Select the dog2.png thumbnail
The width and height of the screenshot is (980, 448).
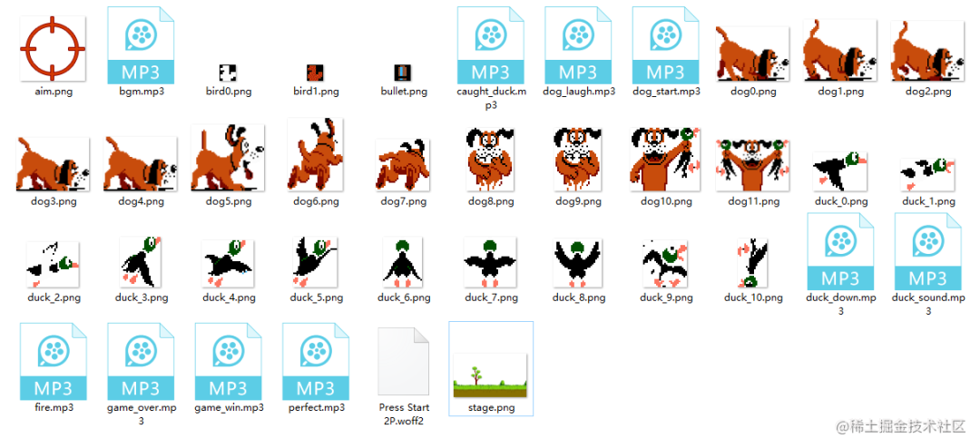point(927,52)
